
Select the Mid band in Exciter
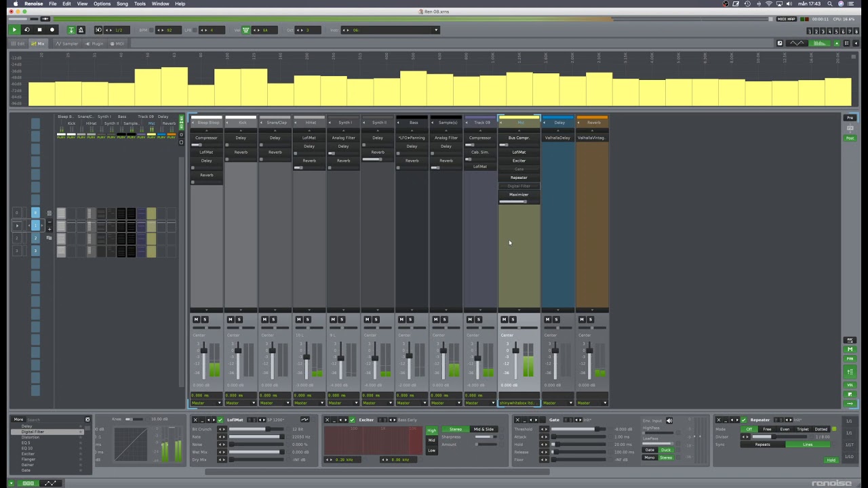[432, 440]
